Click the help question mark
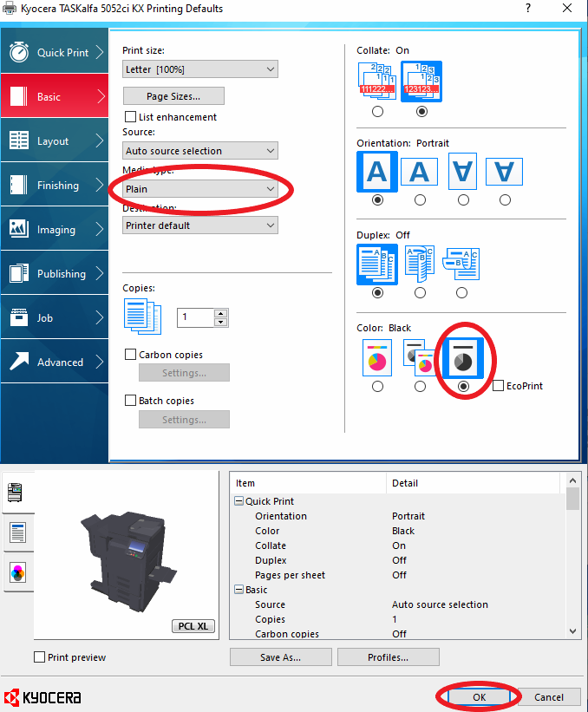 [x=528, y=8]
